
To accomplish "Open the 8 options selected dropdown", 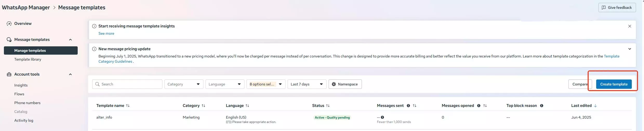I will (x=266, y=84).
